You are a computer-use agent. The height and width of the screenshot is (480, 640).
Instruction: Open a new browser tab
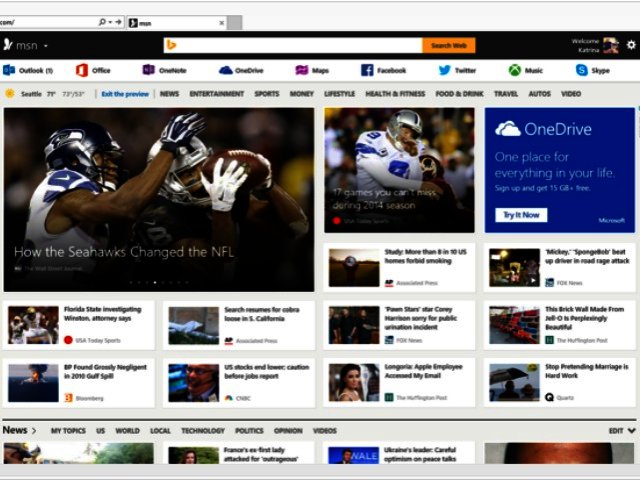(x=234, y=23)
